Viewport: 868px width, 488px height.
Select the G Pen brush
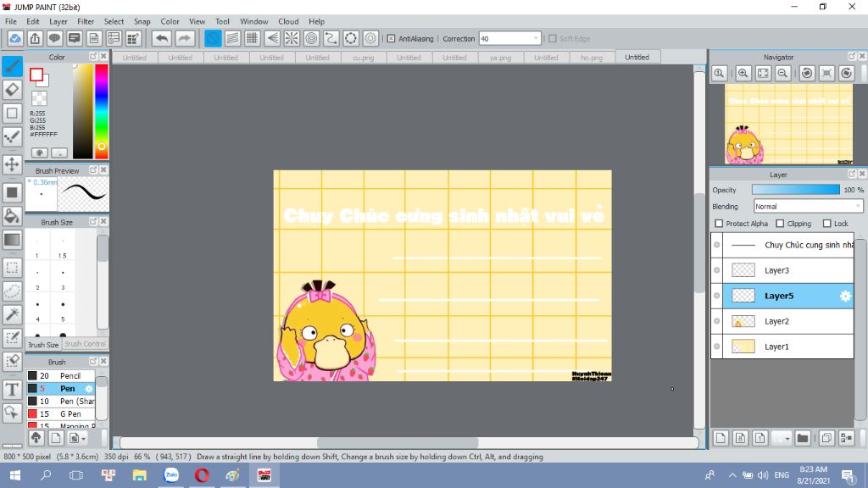click(x=61, y=413)
